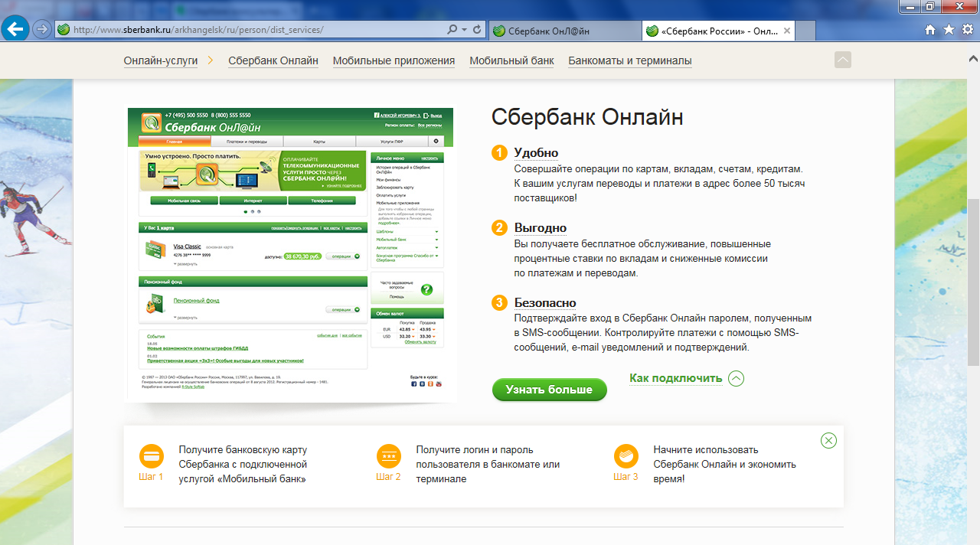Viewport: 980px width, 545px height.
Task: Open the Банкоматы и терминалы navigation item
Action: (x=629, y=60)
